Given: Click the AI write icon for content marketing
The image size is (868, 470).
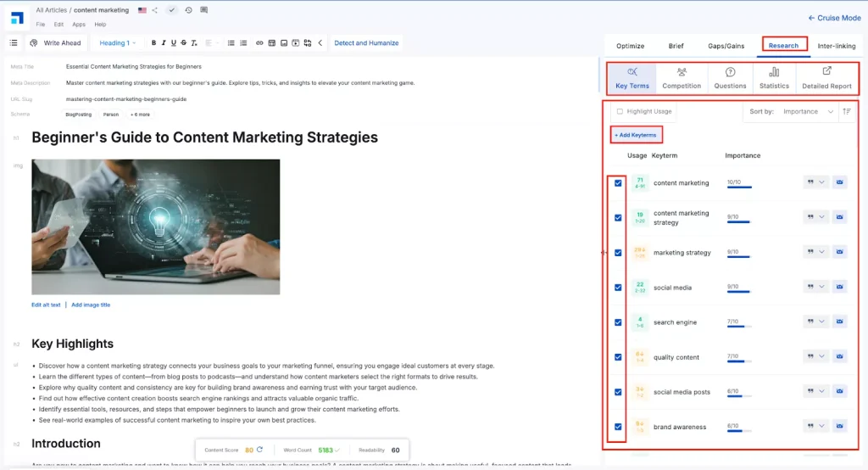Looking at the screenshot, I should click(839, 182).
